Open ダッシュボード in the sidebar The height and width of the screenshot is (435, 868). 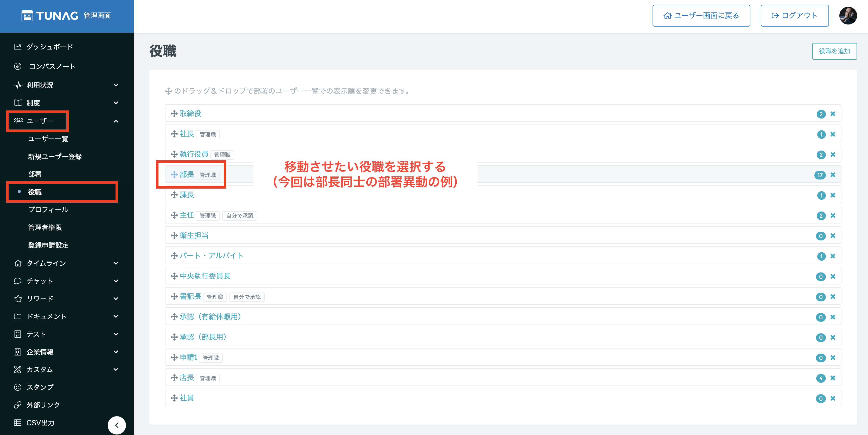[49, 47]
